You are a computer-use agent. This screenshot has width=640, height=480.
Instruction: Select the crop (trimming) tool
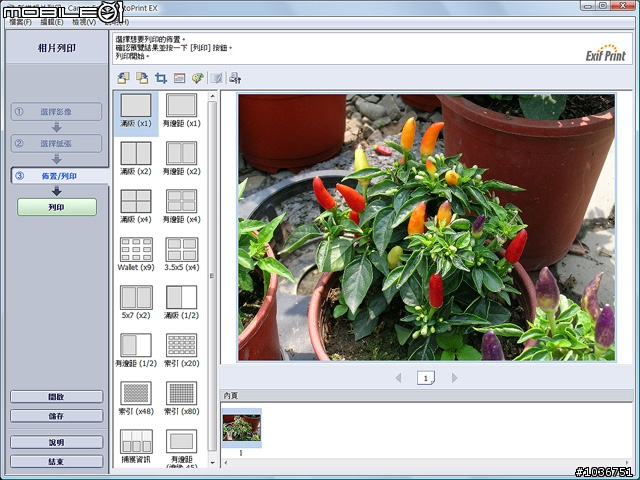pyautogui.click(x=161, y=78)
